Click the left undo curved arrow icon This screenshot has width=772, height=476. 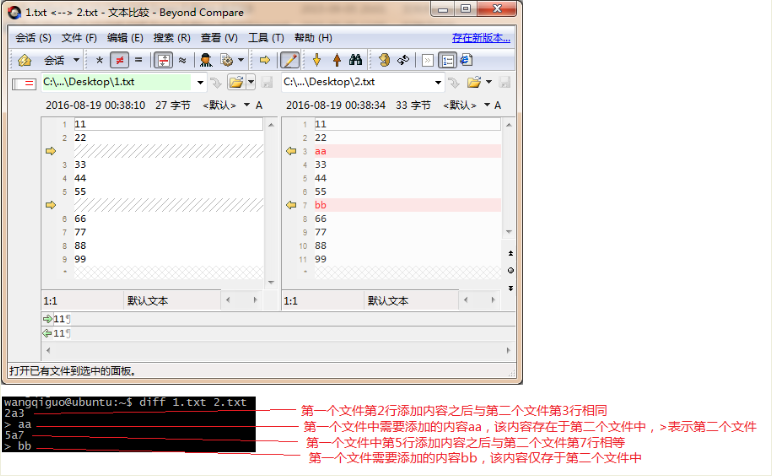coord(216,83)
